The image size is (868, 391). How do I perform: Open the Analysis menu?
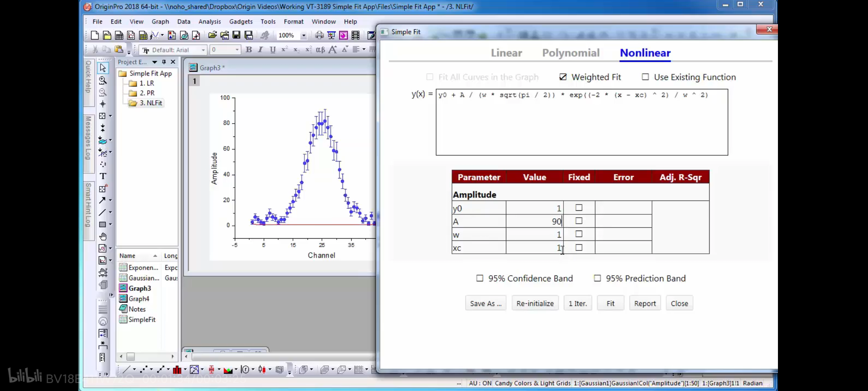tap(209, 21)
